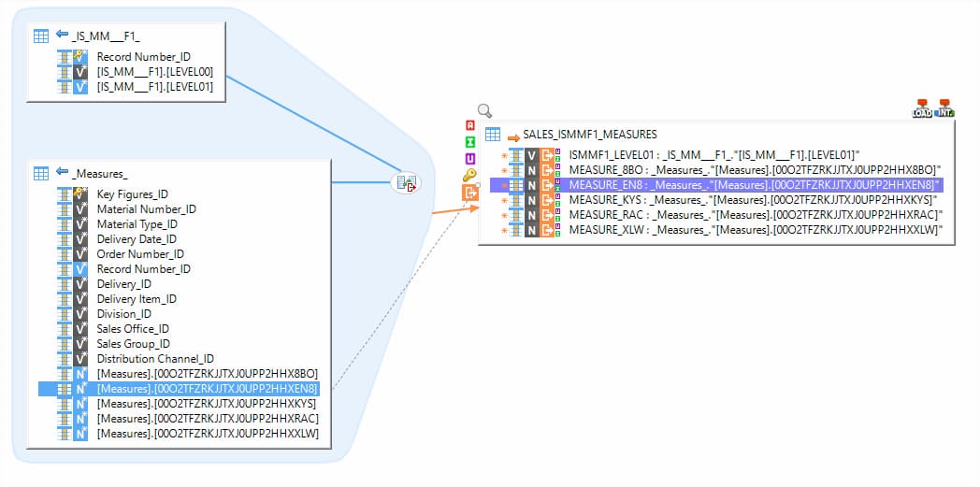Click the orange mapping icon on MEASURE_XLW row

pyautogui.click(x=547, y=230)
